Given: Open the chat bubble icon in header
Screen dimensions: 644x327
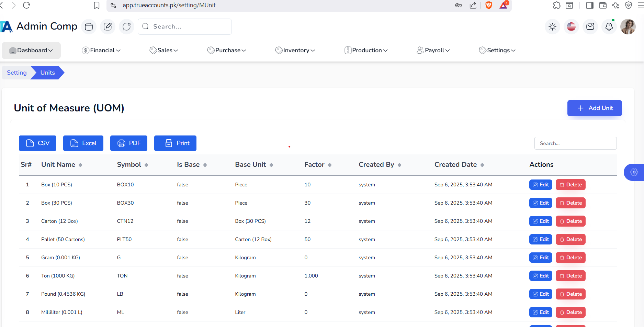Looking at the screenshot, I should tap(126, 27).
